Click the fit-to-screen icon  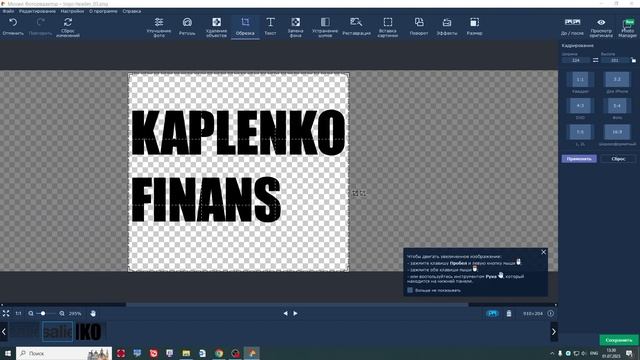(6, 313)
